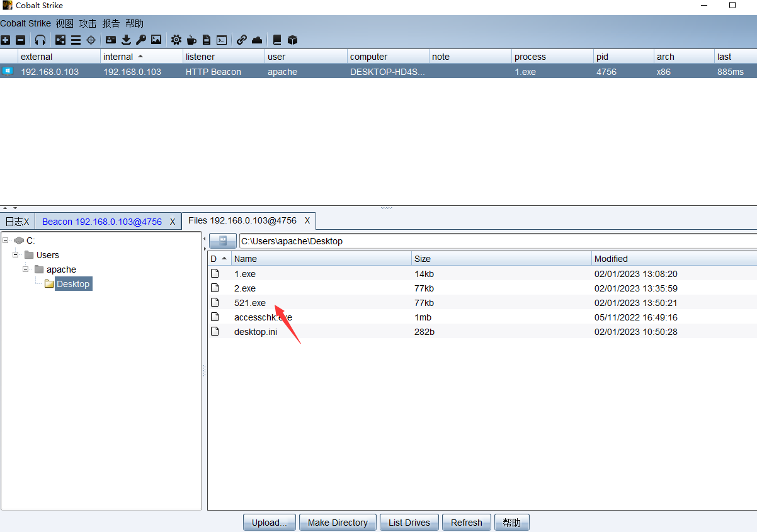Select the accesschk.exe file name

point(263,317)
